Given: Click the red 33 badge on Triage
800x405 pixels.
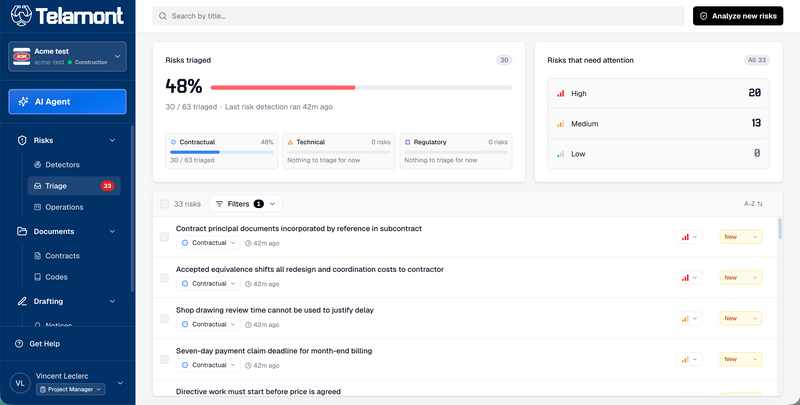Looking at the screenshot, I should click(x=107, y=186).
